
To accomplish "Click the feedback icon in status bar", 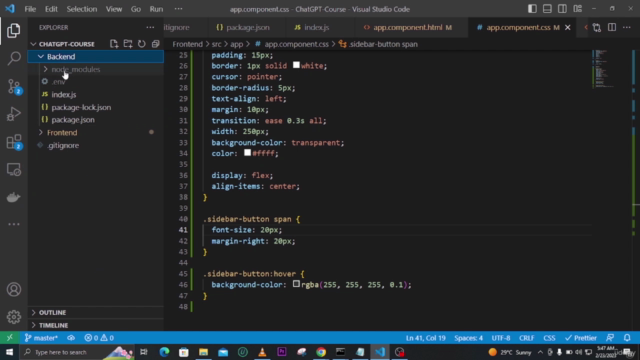I will [x=610, y=338].
